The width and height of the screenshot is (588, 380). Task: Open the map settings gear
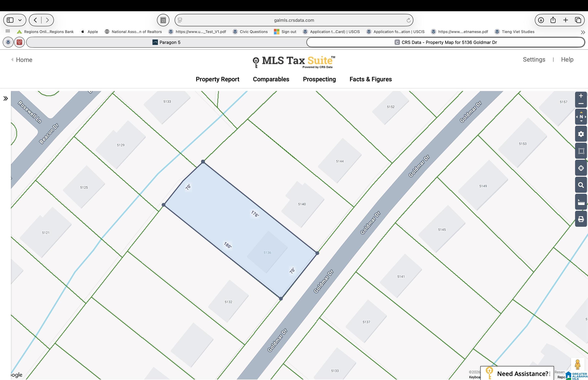(x=581, y=134)
